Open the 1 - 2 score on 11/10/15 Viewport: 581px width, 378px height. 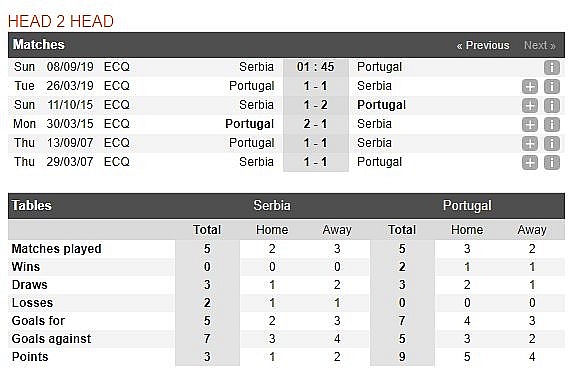click(316, 105)
